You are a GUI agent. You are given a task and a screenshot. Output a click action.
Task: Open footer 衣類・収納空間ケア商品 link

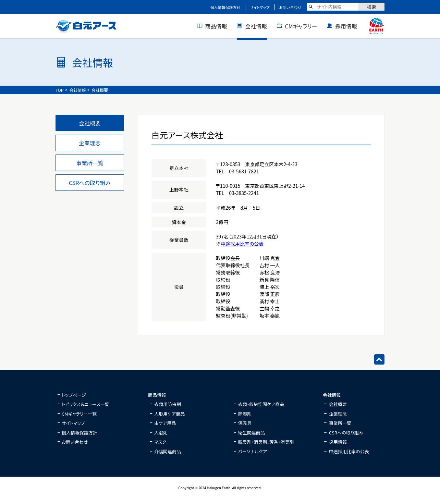click(x=261, y=404)
